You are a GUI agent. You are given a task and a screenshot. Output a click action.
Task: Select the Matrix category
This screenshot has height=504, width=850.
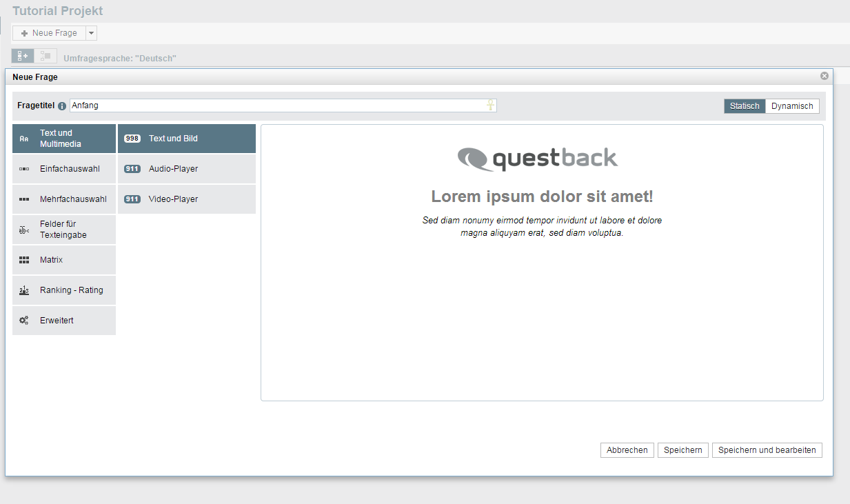point(64,260)
